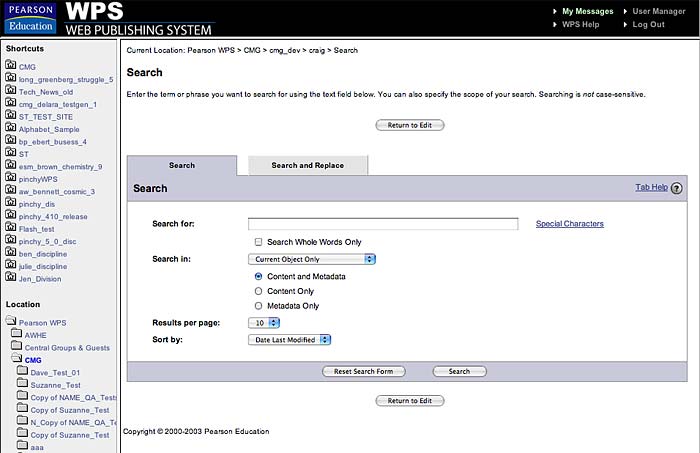Open the pinchy_dis shortcut link

pyautogui.click(x=37, y=204)
